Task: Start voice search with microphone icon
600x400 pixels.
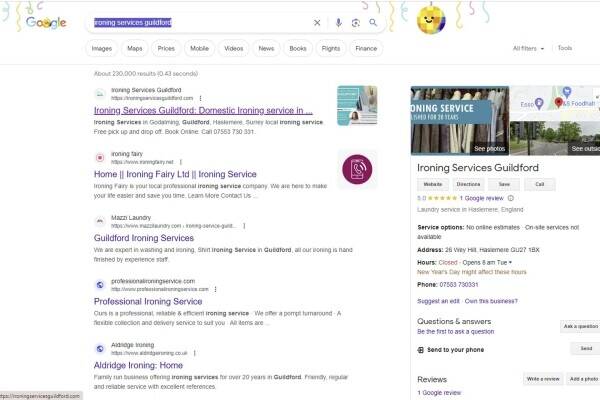Action: [x=338, y=23]
